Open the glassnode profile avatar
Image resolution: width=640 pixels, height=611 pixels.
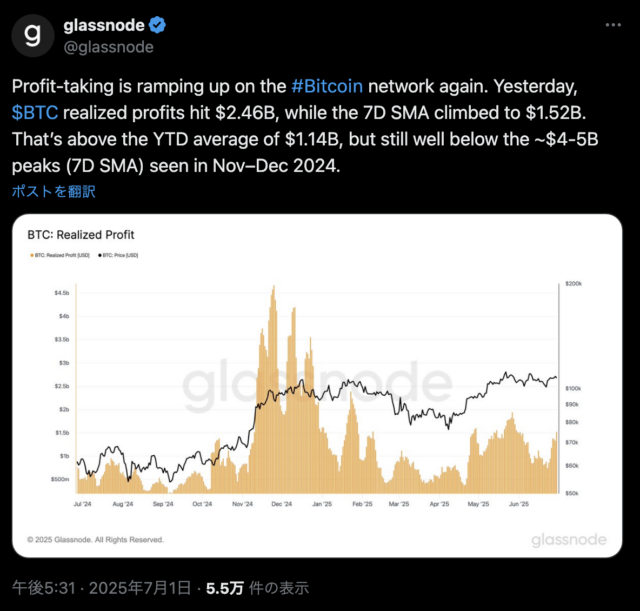(x=33, y=36)
